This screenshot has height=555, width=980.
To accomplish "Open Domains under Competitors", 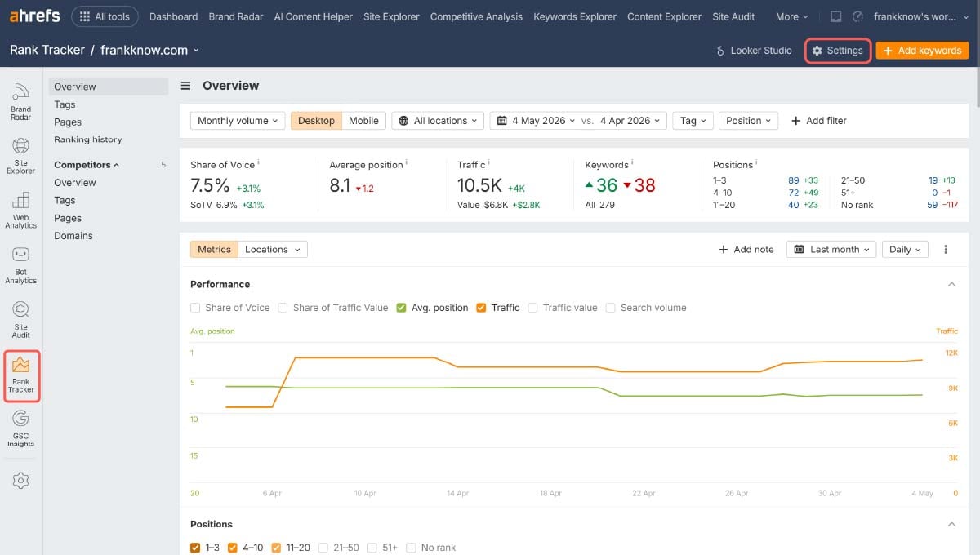I will click(73, 236).
